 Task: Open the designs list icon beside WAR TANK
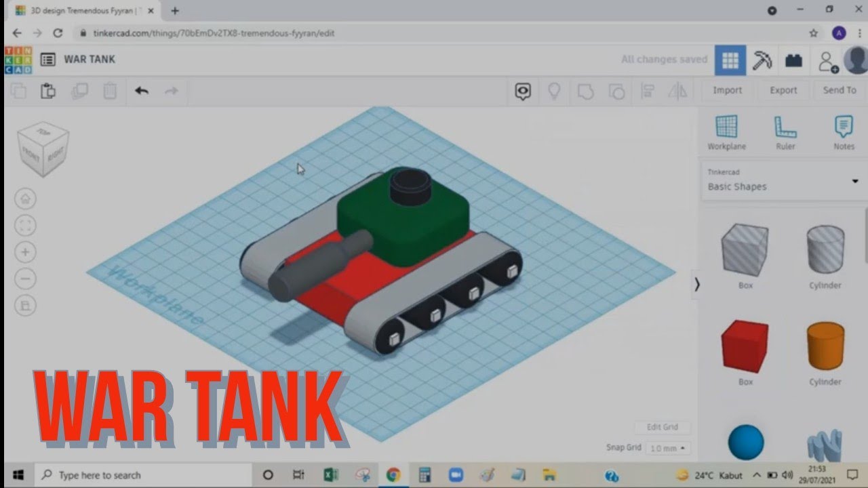47,60
